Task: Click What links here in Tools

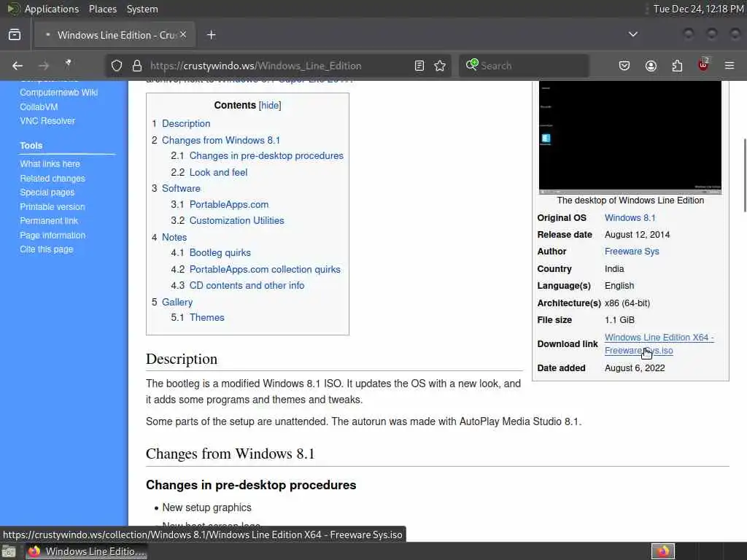Action: pyautogui.click(x=50, y=164)
